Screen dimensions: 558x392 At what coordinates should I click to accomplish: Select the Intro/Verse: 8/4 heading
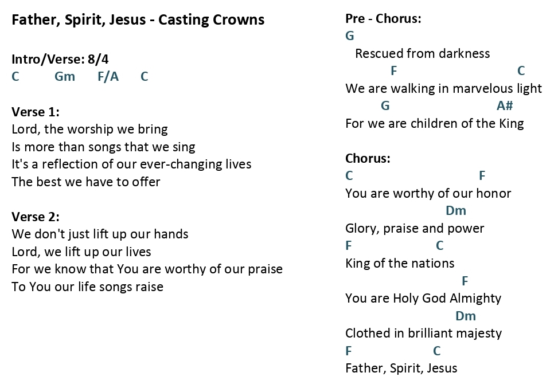[60, 59]
